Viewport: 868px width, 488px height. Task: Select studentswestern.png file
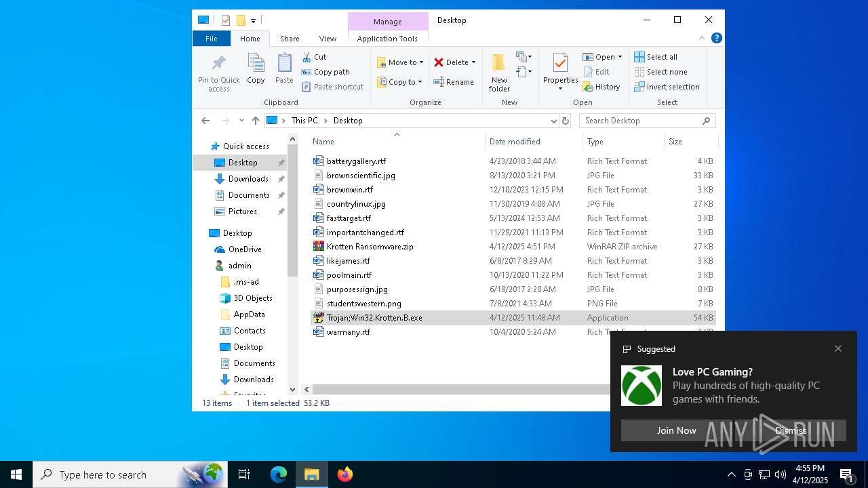pyautogui.click(x=513, y=304)
